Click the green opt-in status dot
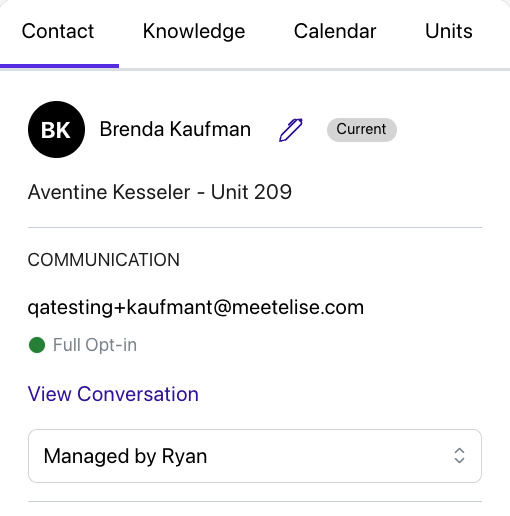This screenshot has height=516, width=510. pos(37,345)
